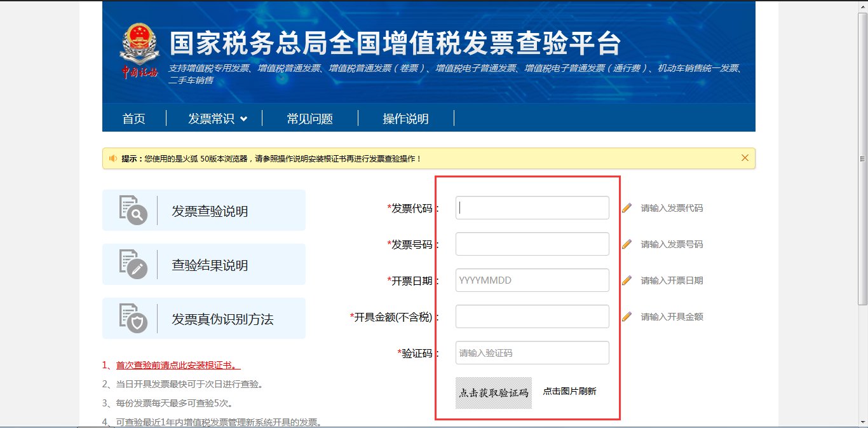The width and height of the screenshot is (868, 428).
Task: Click 点击图片刷新 to refresh the captcha
Action: (571, 392)
